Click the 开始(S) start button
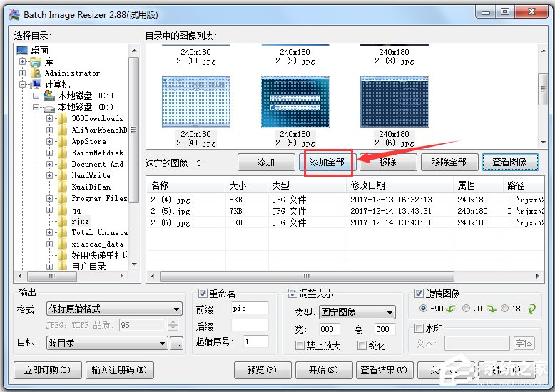 [x=324, y=370]
